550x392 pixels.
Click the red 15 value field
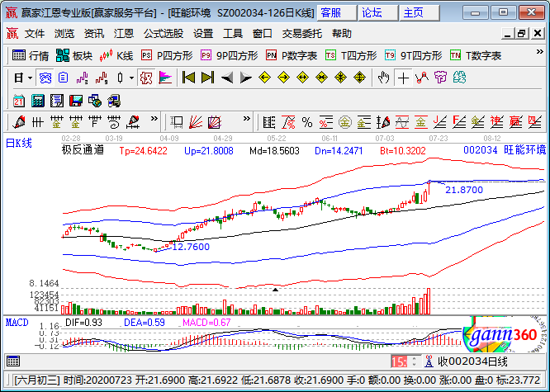(x=399, y=361)
